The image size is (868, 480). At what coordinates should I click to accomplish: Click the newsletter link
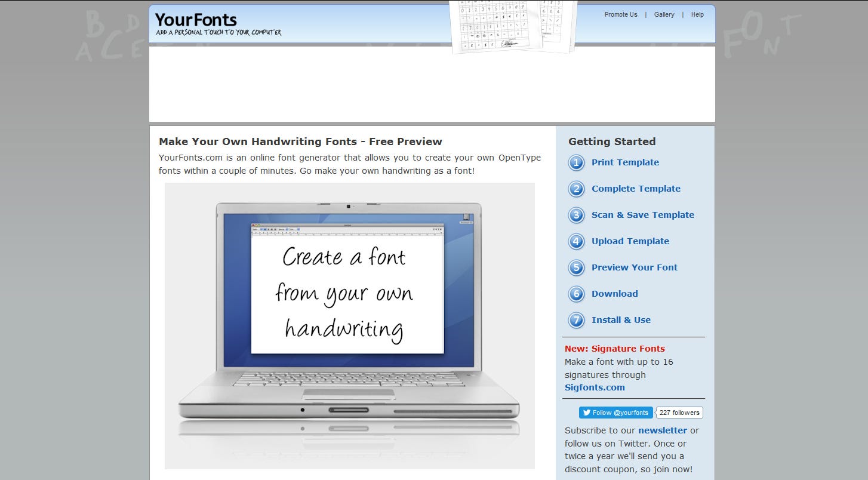pos(663,430)
